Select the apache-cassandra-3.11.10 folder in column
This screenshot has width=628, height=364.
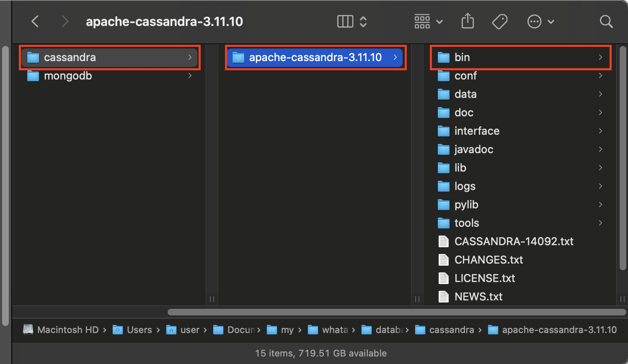tap(315, 57)
